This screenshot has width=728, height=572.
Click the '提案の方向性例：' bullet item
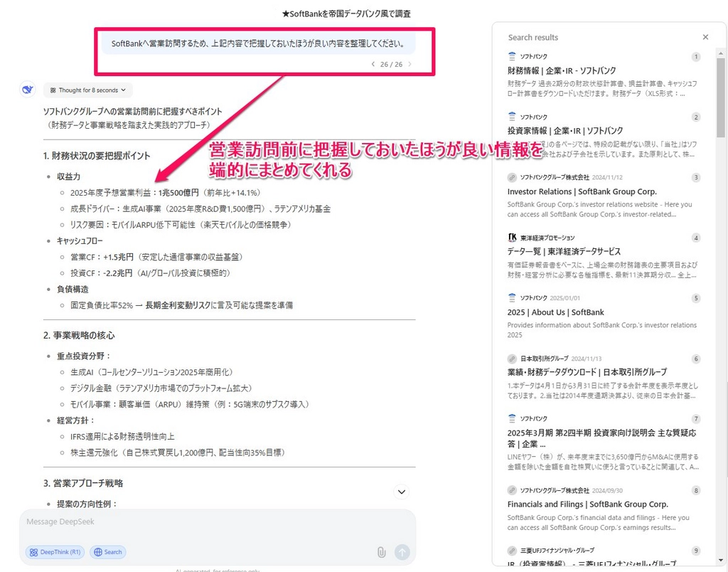coord(87,504)
